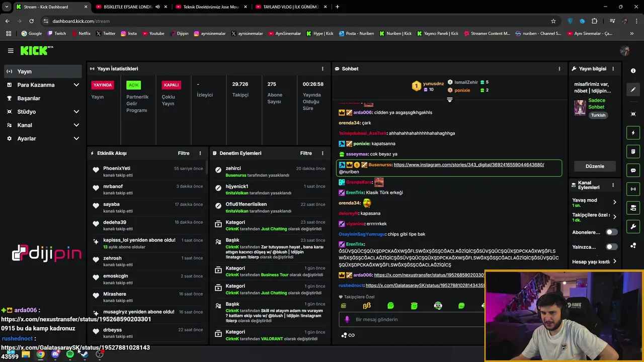Bookmark this page with the star icon
Image resolution: width=644 pixels, height=362 pixels.
coord(553,21)
